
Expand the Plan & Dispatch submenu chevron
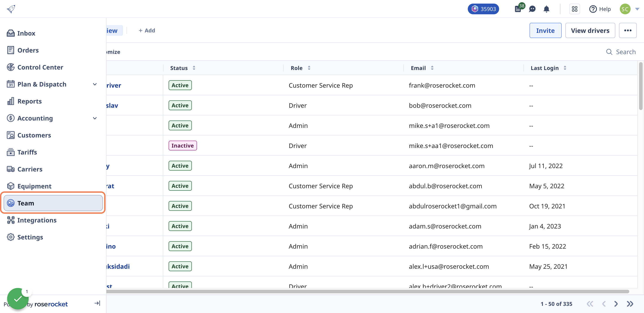pyautogui.click(x=95, y=84)
